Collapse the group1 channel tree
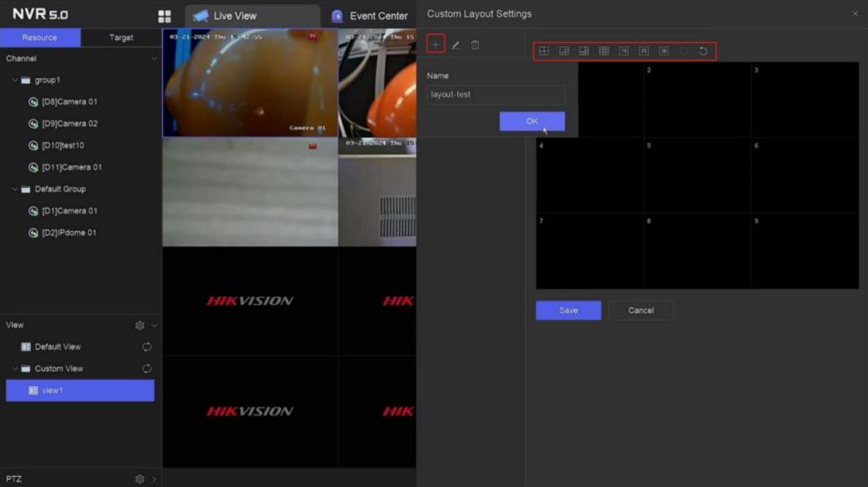The image size is (868, 487). 15,80
